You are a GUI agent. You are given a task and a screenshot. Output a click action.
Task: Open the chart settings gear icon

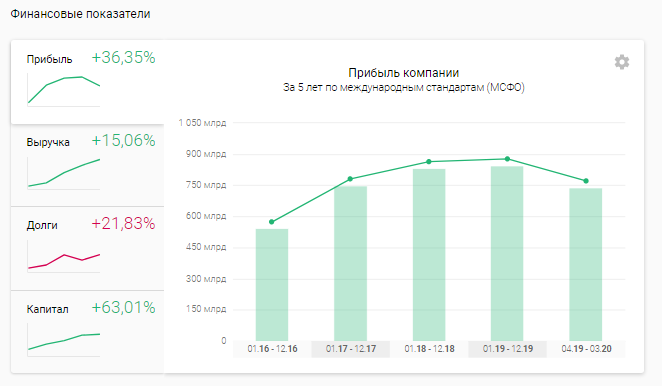point(621,62)
